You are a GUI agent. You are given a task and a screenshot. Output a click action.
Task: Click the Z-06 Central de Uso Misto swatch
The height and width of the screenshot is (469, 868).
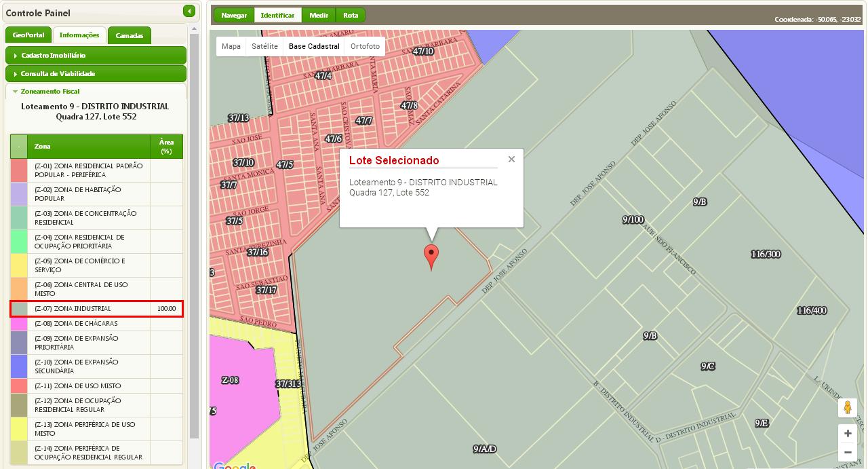point(19,289)
